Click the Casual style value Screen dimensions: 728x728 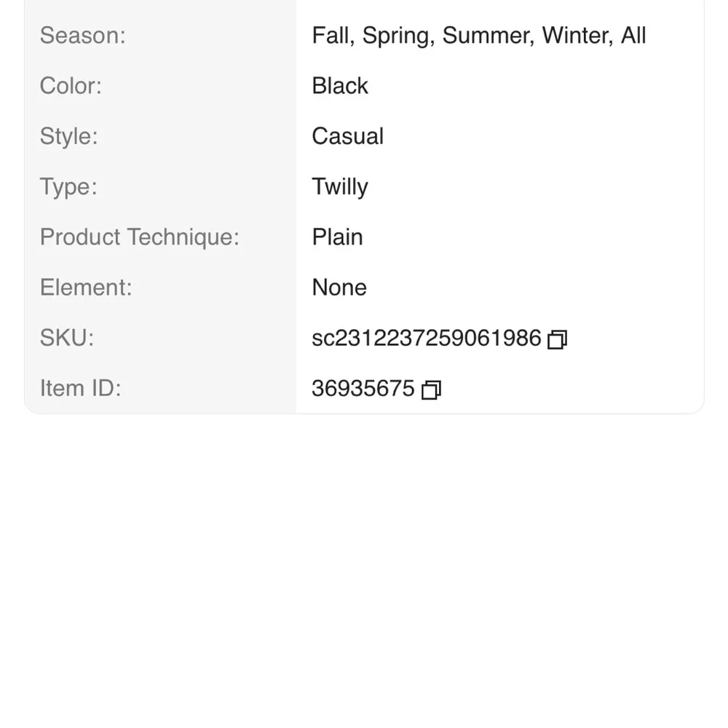pyautogui.click(x=348, y=137)
